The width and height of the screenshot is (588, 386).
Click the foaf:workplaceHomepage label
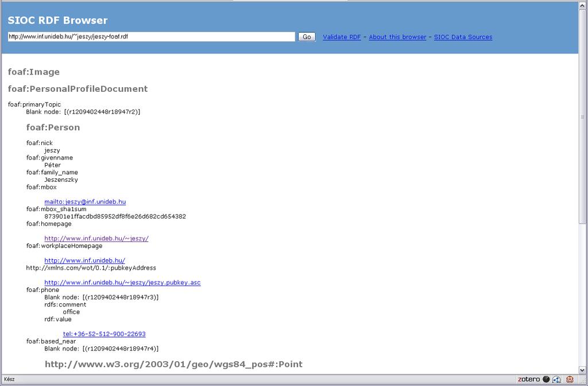(64, 246)
